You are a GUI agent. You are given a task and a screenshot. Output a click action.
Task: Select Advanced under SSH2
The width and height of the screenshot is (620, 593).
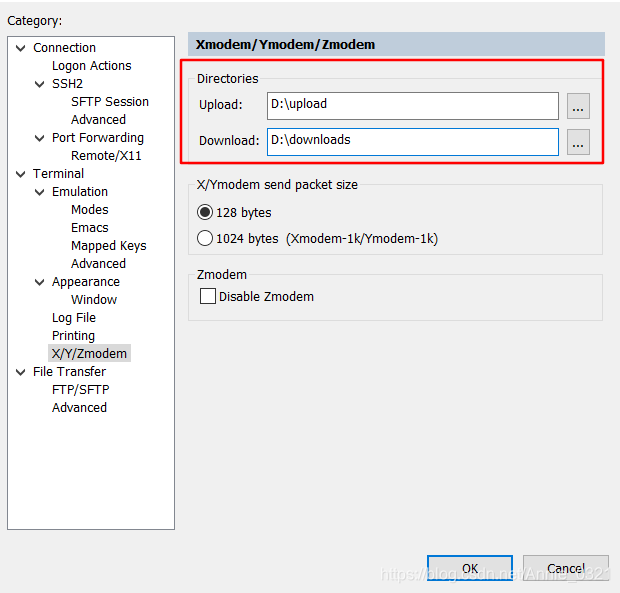(x=98, y=119)
